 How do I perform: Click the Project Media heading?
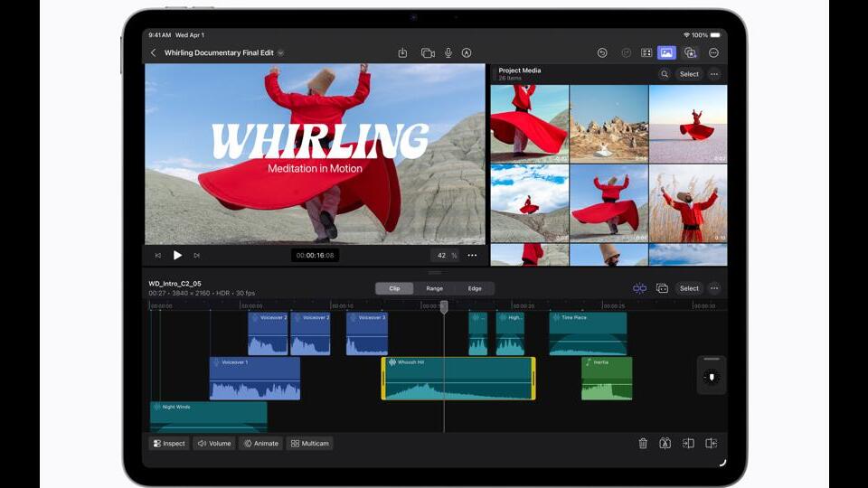click(519, 70)
